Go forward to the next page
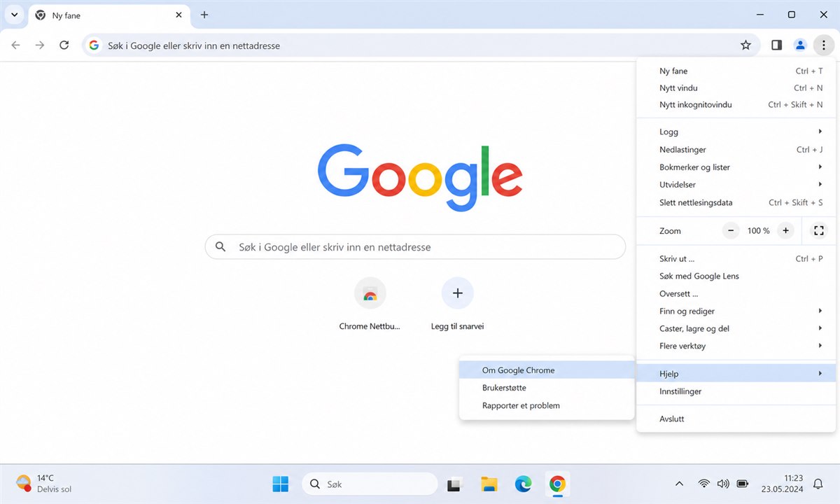Image resolution: width=840 pixels, height=504 pixels. (40, 45)
